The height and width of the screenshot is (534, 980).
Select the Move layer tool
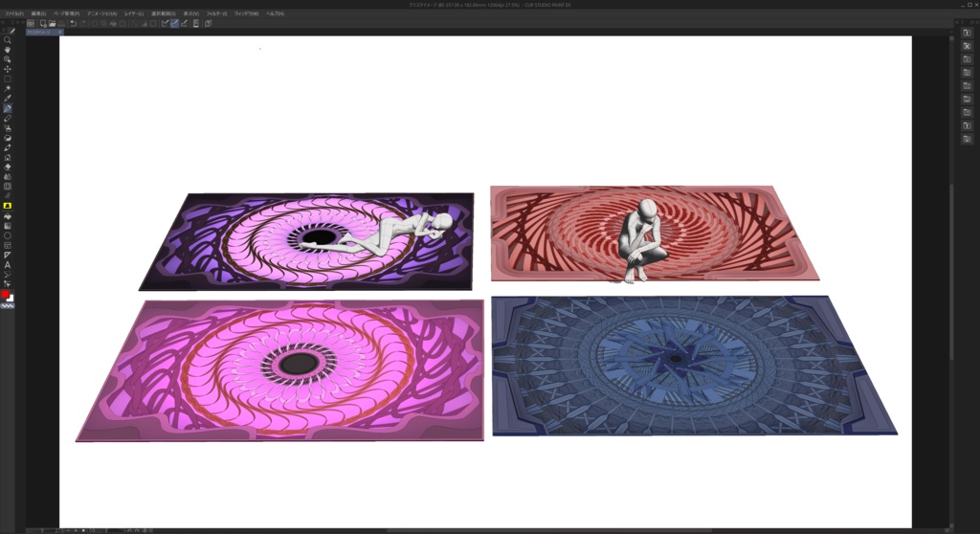(8, 69)
